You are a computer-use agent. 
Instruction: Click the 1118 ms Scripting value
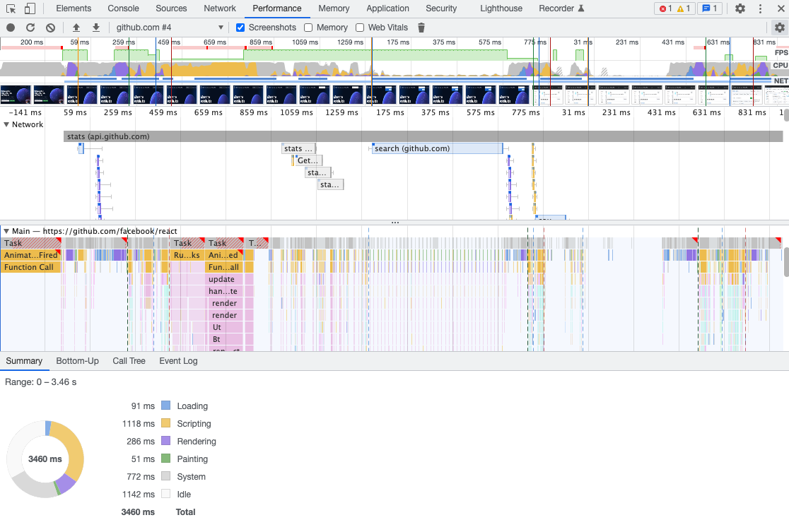139,423
